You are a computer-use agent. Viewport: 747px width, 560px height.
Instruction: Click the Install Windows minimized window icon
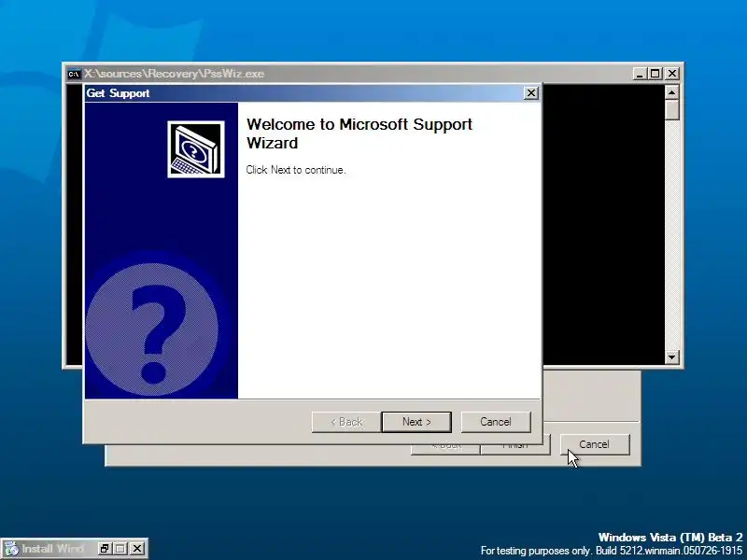coord(11,549)
